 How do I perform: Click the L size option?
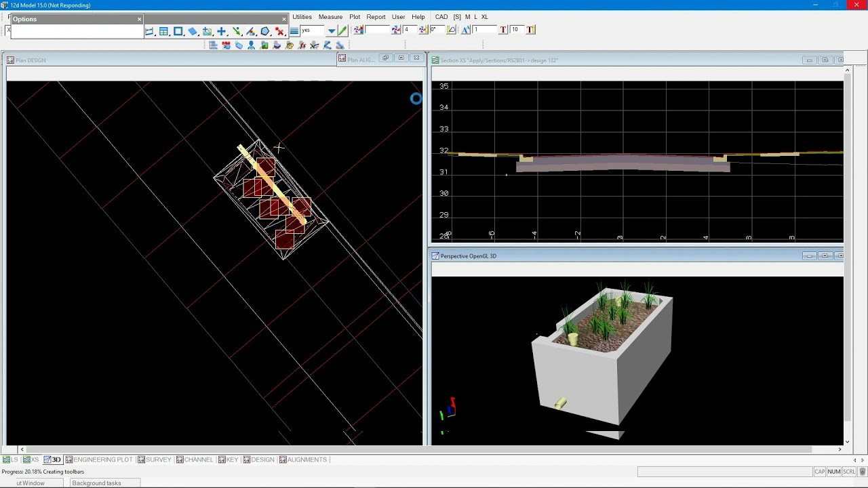tap(475, 17)
